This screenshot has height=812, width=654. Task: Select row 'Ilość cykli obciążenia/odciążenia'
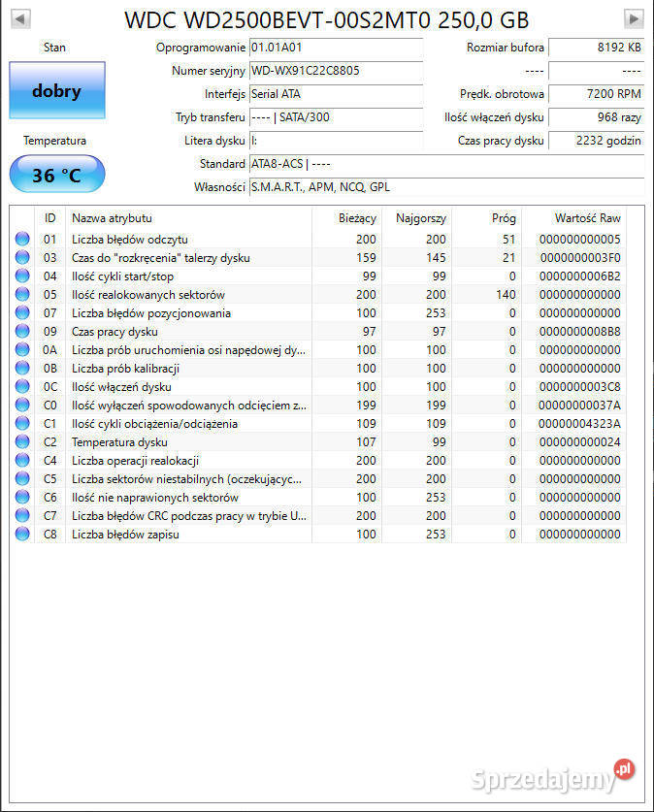[318, 424]
